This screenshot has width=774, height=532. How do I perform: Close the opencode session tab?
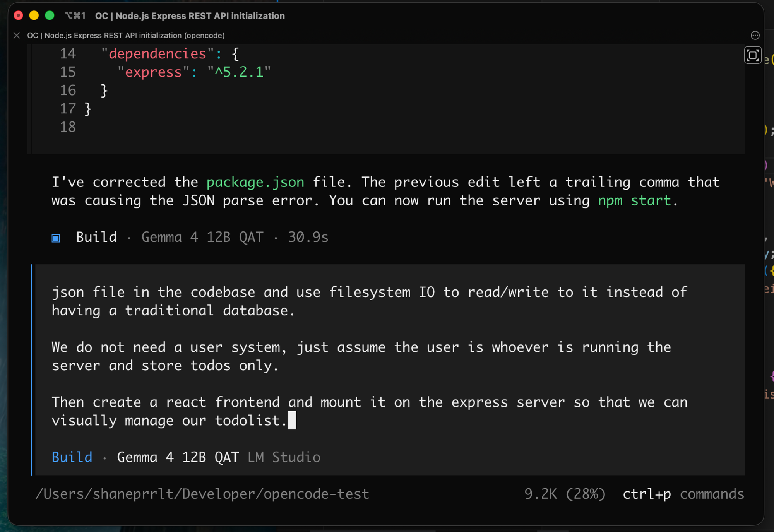tap(17, 35)
